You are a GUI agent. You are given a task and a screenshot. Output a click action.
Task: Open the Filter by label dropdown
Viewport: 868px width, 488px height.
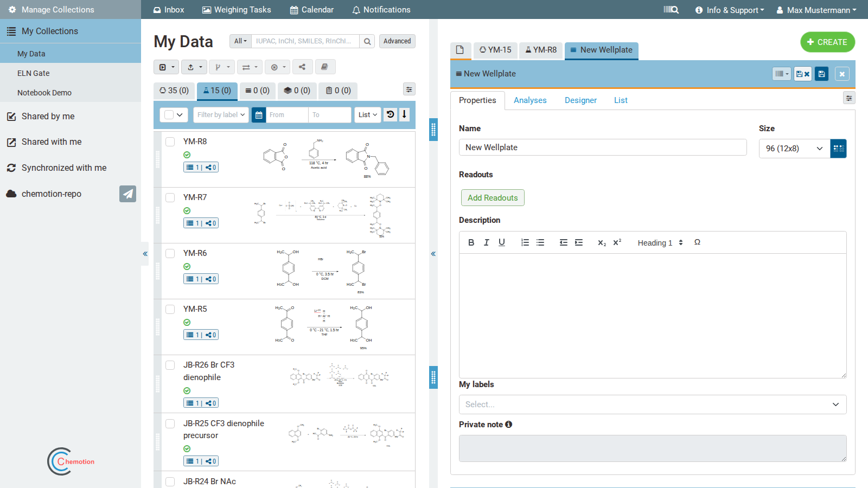coord(221,115)
